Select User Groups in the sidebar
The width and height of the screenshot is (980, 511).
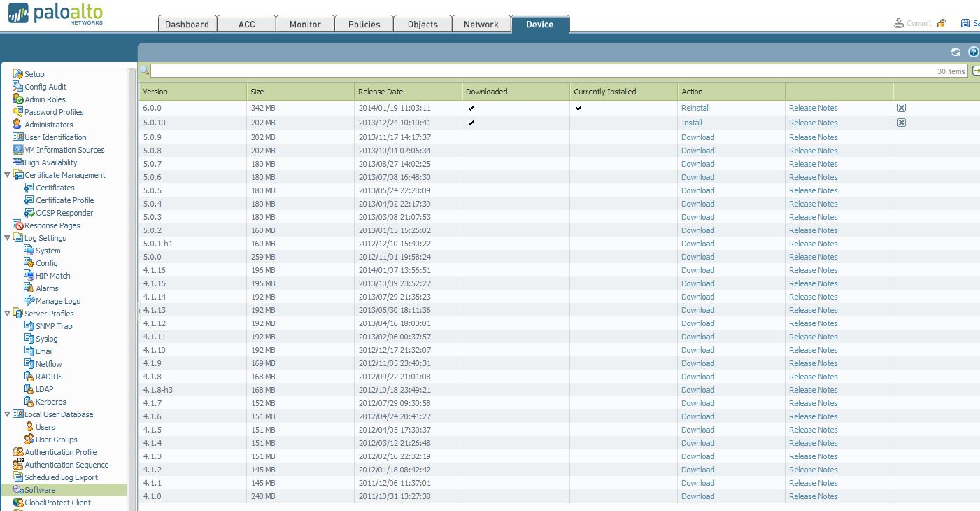pyautogui.click(x=57, y=440)
